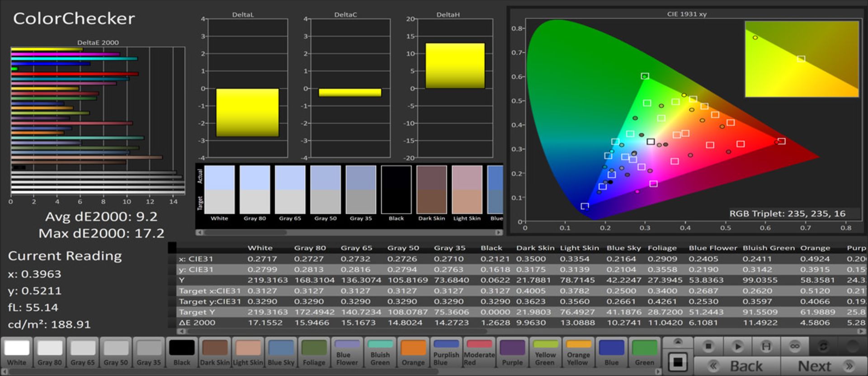Click the Blue Sky column header in table

[x=623, y=248]
